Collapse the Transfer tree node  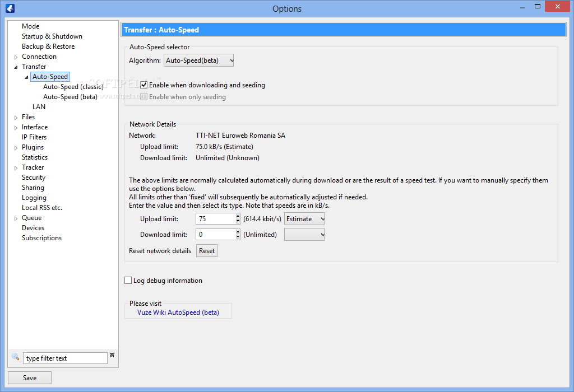pyautogui.click(x=16, y=67)
